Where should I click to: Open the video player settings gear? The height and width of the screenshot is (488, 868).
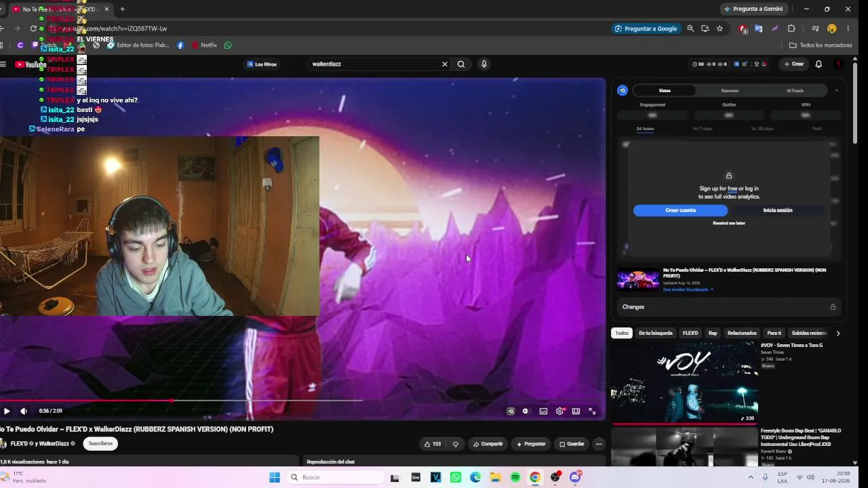tap(559, 411)
